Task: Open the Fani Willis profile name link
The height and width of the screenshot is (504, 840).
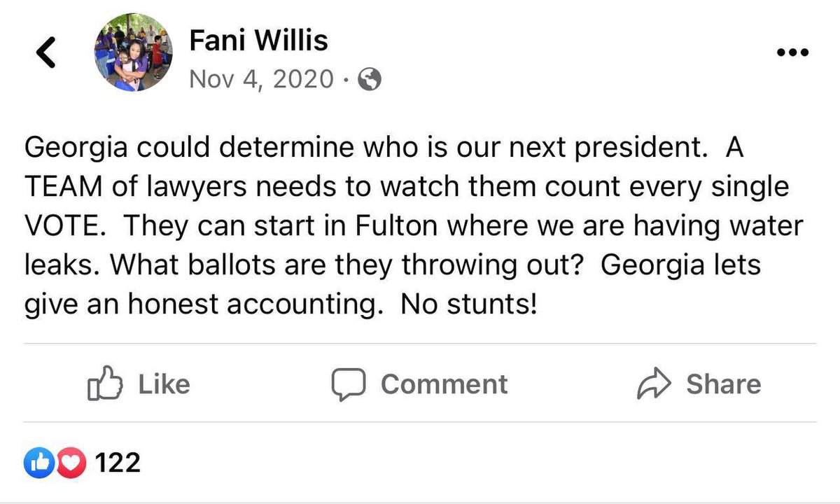Action: point(258,41)
